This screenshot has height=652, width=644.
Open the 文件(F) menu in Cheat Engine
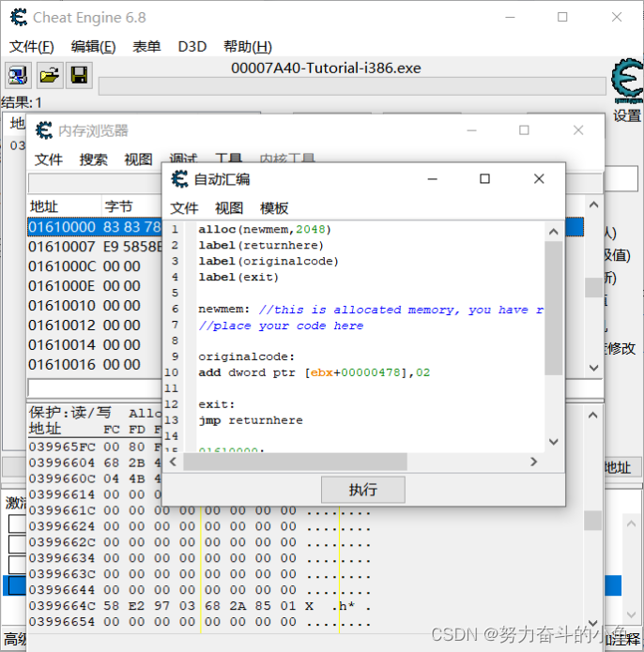pos(32,47)
